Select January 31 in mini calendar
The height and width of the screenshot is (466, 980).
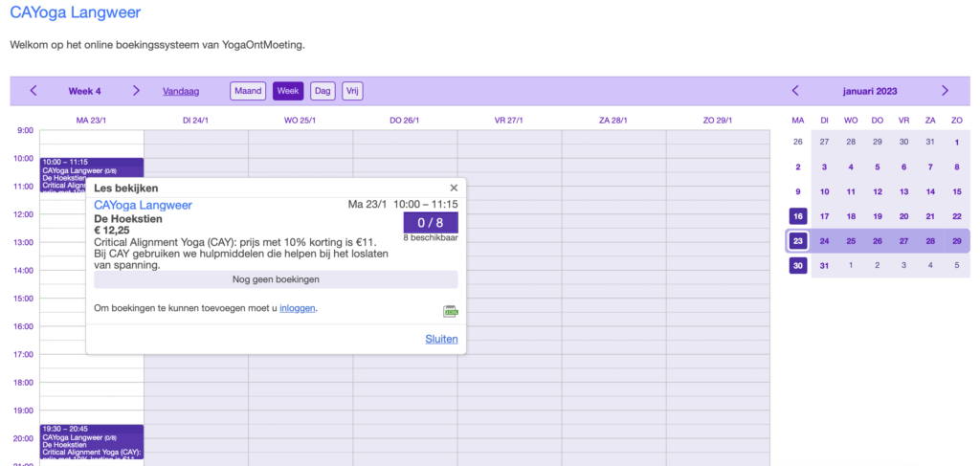pyautogui.click(x=824, y=265)
